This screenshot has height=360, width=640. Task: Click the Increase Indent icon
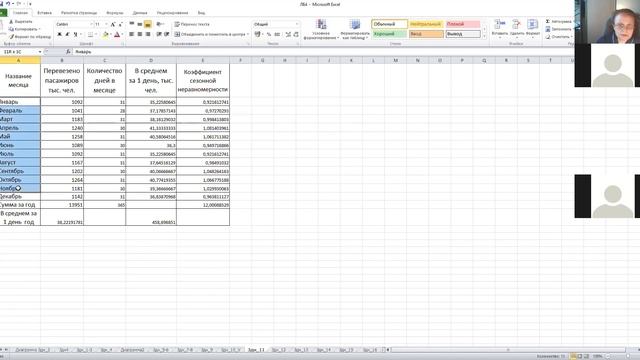[167, 34]
